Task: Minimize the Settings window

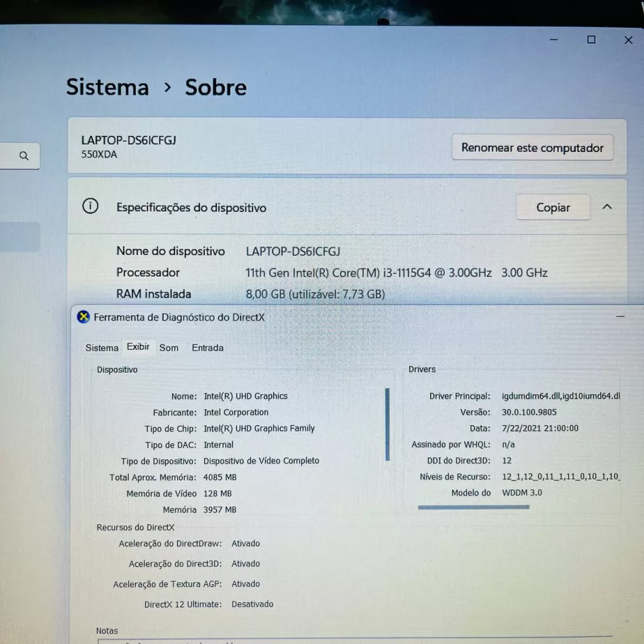Action: click(554, 40)
